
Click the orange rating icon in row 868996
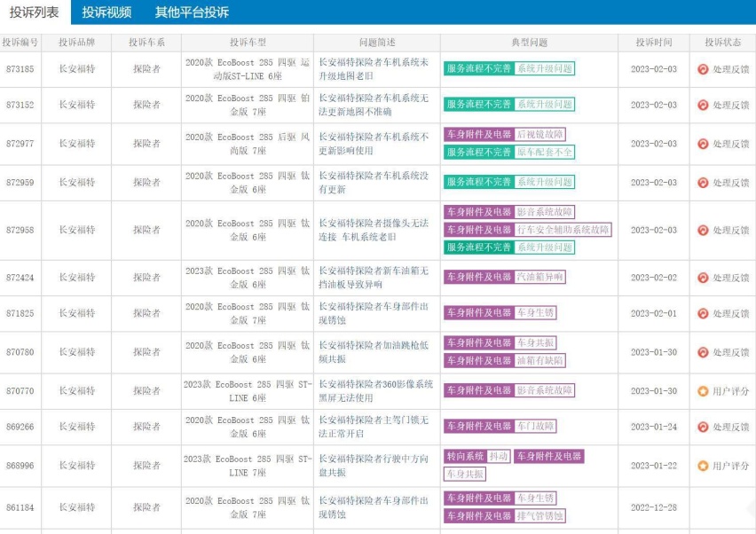pyautogui.click(x=703, y=466)
